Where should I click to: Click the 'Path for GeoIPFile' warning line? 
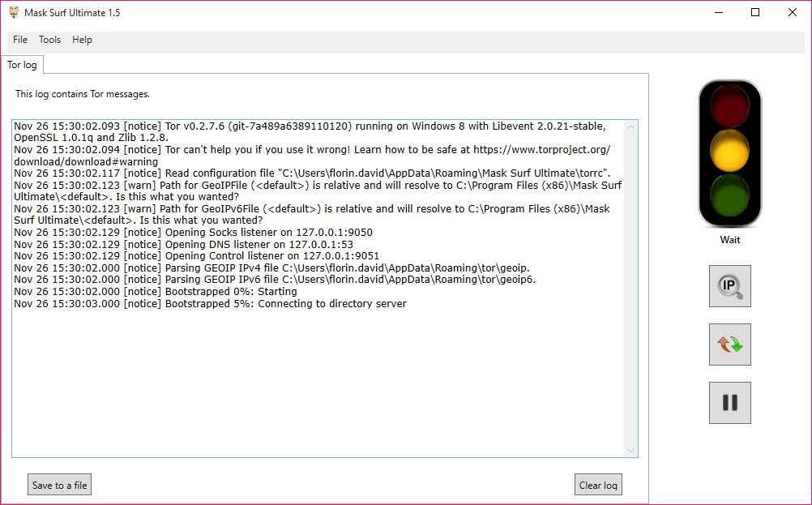pos(318,191)
